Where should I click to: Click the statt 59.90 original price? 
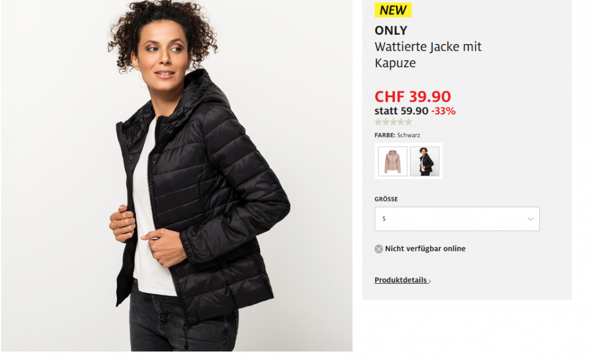401,112
